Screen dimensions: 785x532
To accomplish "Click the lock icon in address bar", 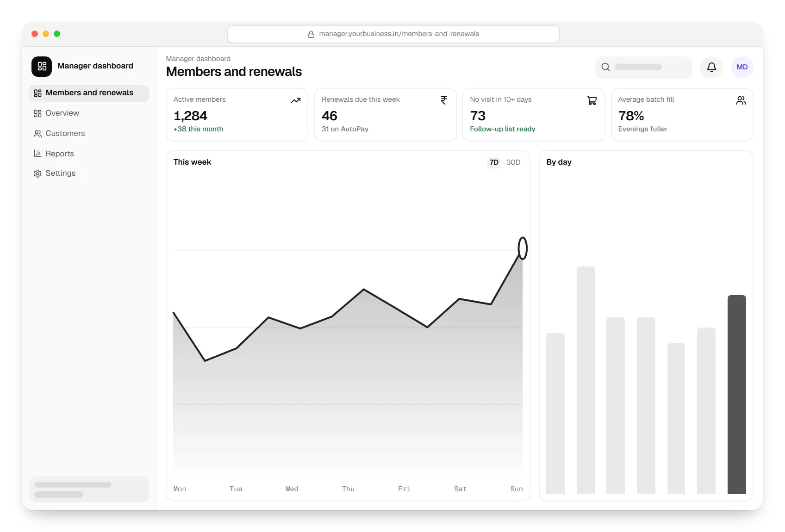I will [311, 34].
